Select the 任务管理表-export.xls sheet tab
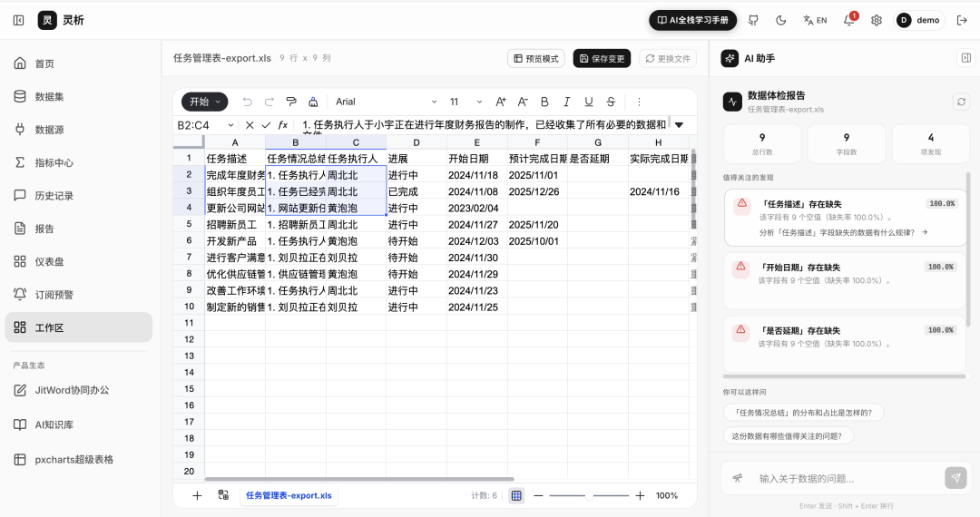 [x=289, y=496]
